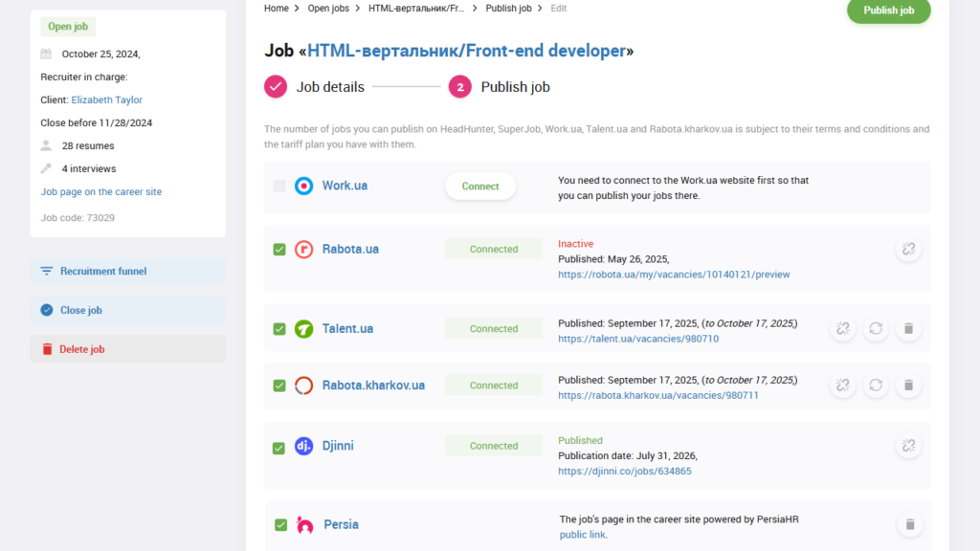Select the Publish job breadcrumb
This screenshot has height=551, width=980.
509,8
